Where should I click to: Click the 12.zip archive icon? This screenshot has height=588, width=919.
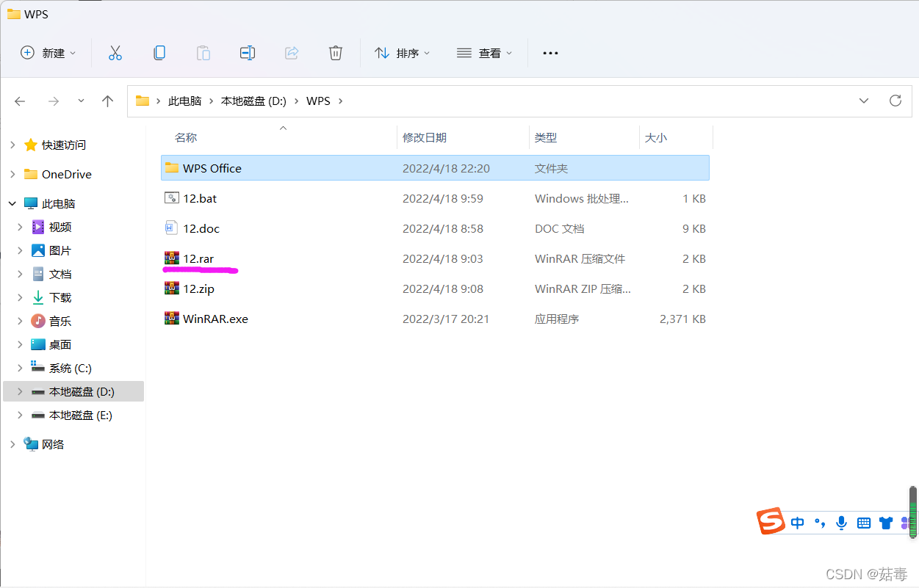click(x=172, y=288)
